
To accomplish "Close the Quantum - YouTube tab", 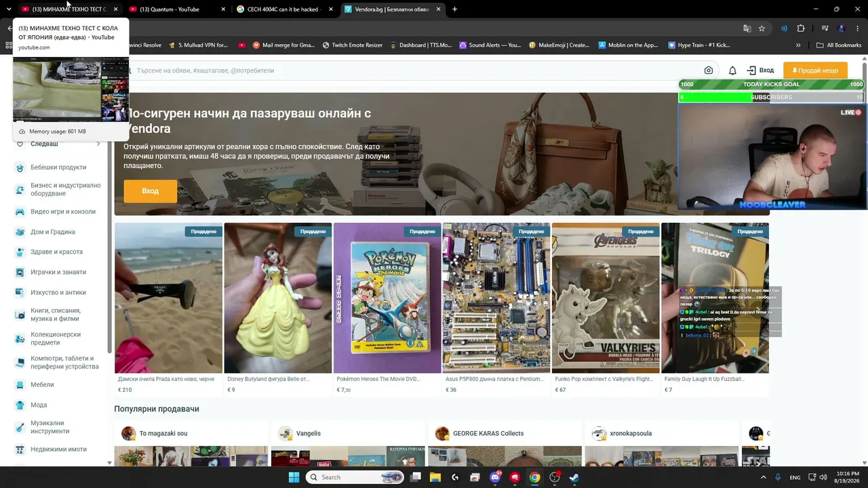I will pyautogui.click(x=222, y=9).
